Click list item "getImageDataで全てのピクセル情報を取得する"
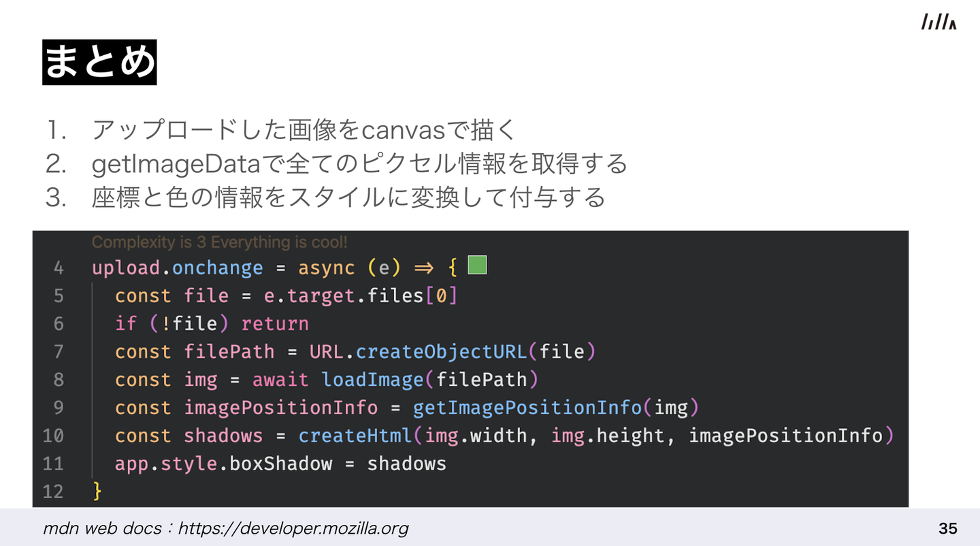 359,163
